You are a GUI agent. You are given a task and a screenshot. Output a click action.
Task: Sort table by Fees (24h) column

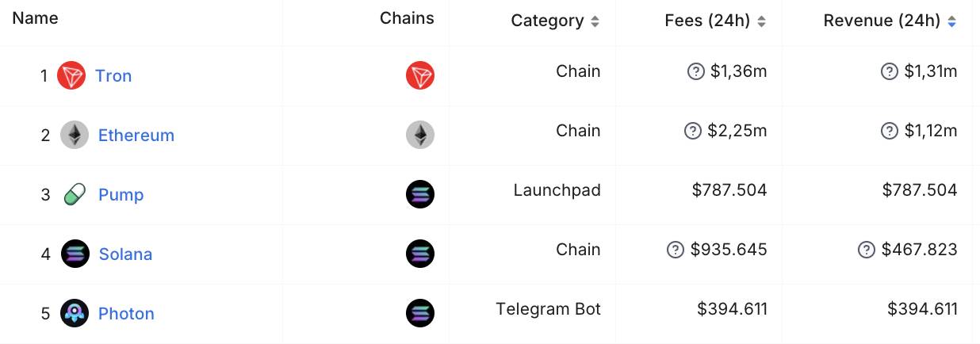point(715,21)
